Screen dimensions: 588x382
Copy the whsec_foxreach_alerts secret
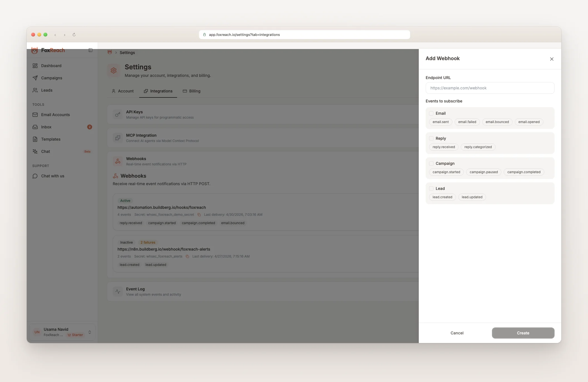coord(187,256)
